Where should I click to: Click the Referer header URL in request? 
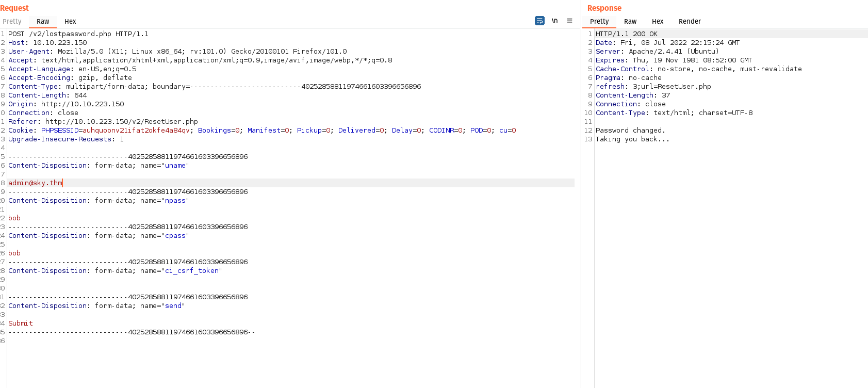pyautogui.click(x=121, y=122)
